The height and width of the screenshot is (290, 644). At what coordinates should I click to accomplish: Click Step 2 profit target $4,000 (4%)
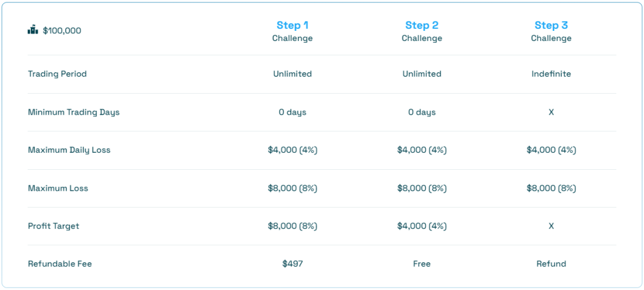point(422,226)
